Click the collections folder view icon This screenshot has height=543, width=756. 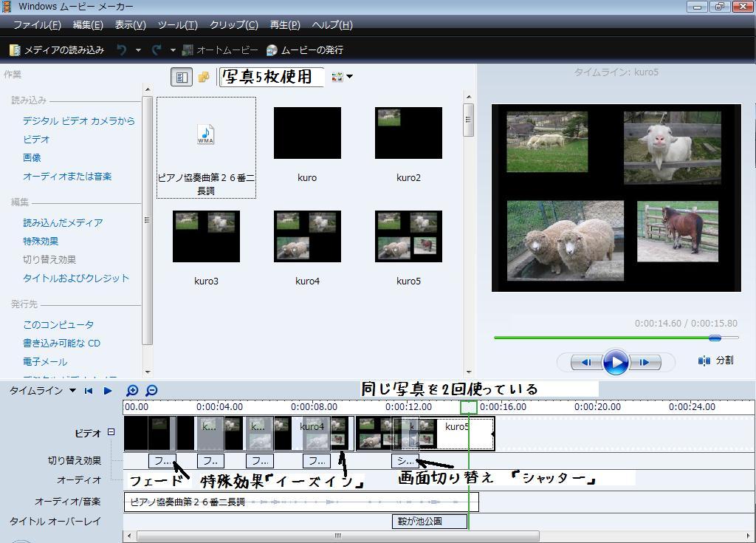(x=204, y=77)
